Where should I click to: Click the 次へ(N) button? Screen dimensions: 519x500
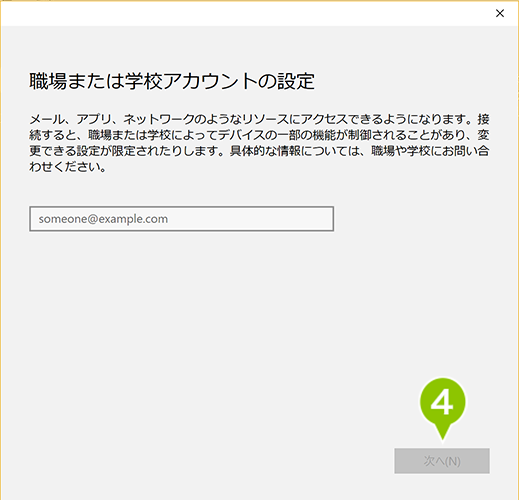point(442,461)
